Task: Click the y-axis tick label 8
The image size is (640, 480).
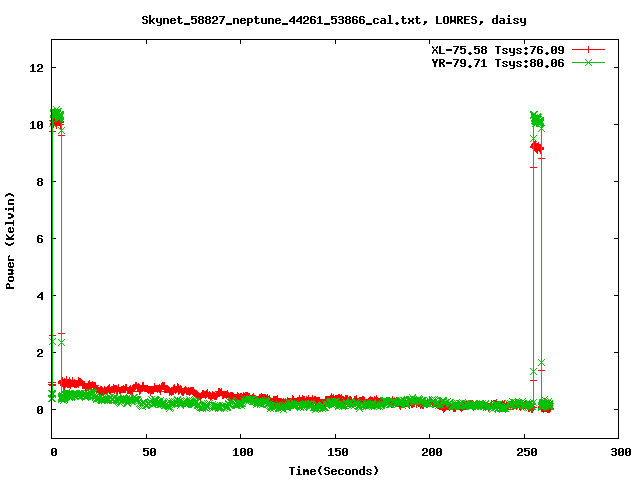Action: [x=40, y=182]
